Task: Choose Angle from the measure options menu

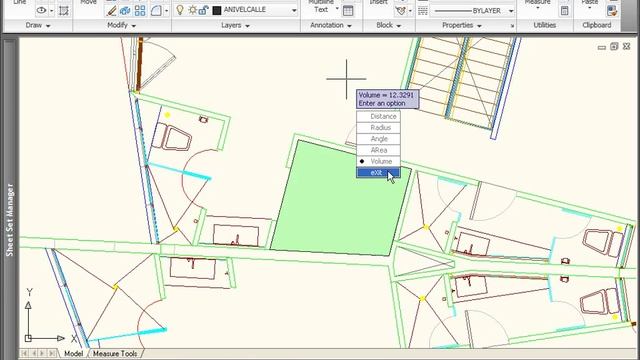Action: (x=378, y=139)
